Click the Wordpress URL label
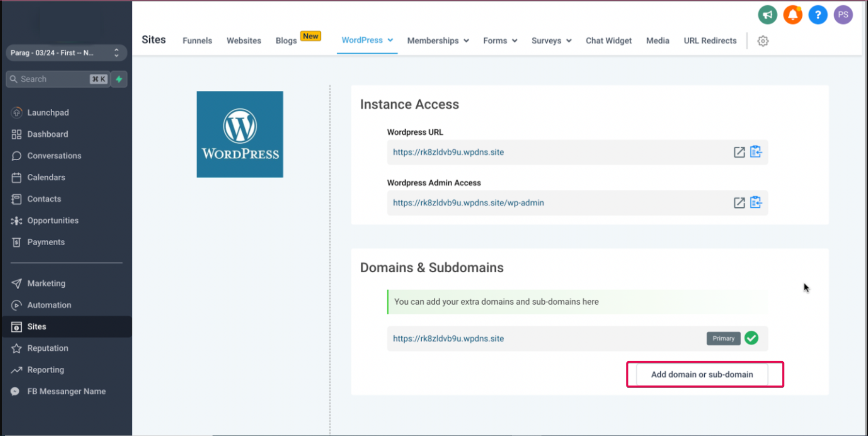Screen dimensions: 868x436 pyautogui.click(x=415, y=132)
